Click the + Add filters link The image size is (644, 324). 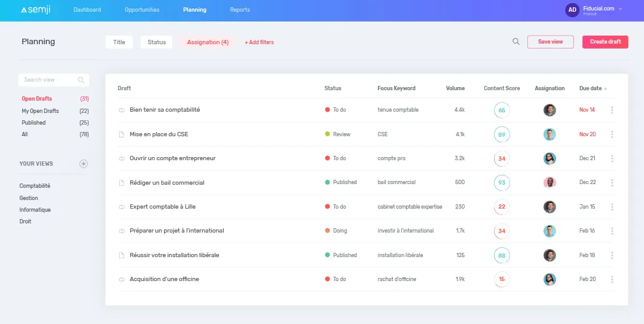259,42
